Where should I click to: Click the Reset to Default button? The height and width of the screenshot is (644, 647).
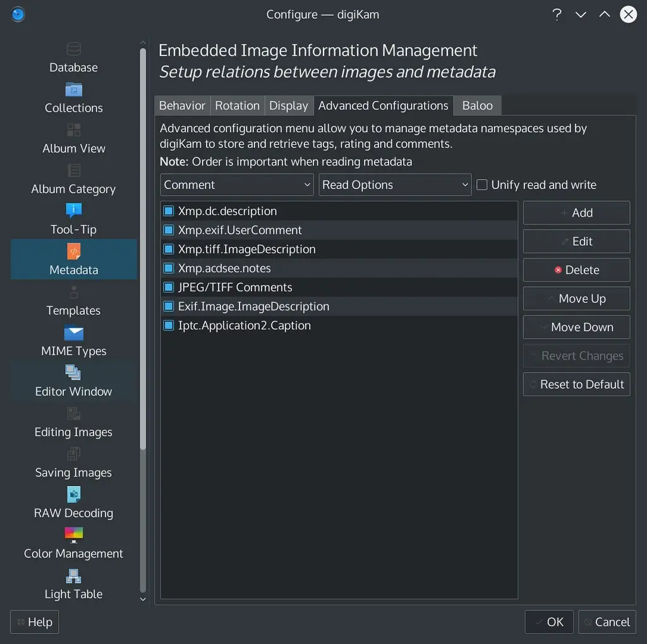click(x=576, y=384)
